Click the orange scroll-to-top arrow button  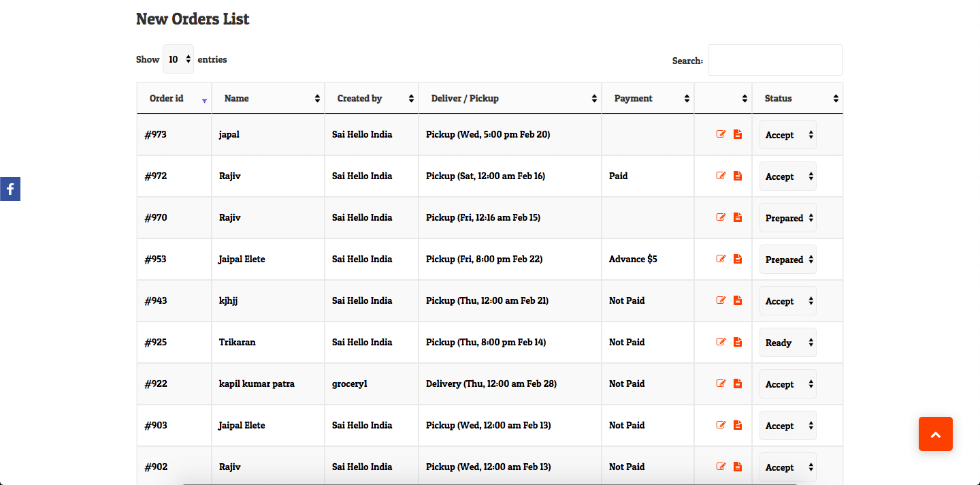tap(935, 434)
